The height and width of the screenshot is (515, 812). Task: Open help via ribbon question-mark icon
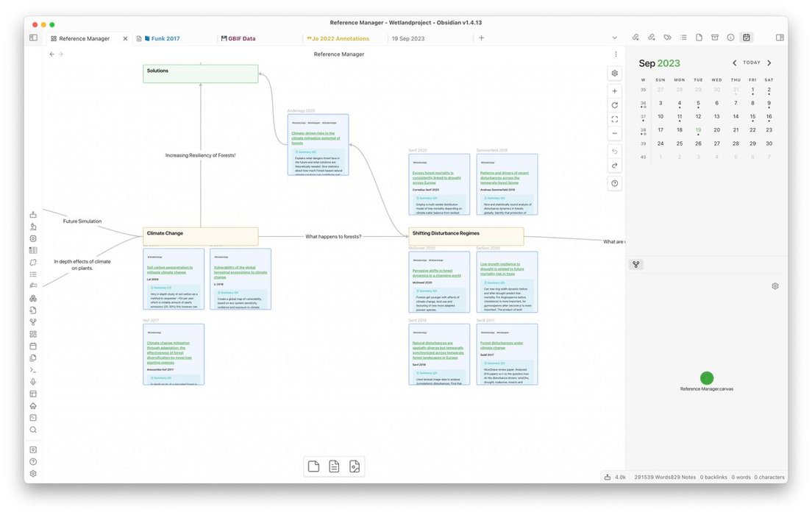[x=33, y=461]
